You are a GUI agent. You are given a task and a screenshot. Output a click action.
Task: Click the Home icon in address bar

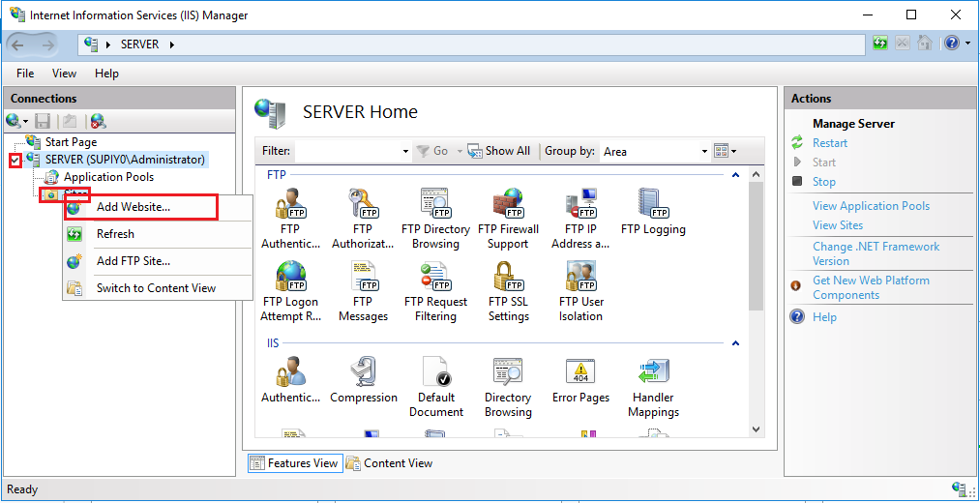pyautogui.click(x=925, y=44)
